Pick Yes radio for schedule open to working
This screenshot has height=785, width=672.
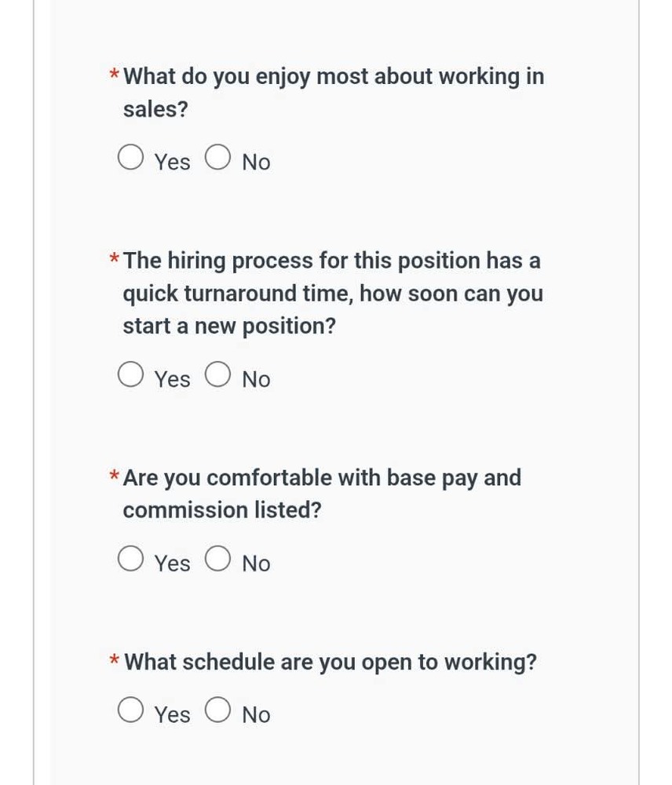[x=130, y=713]
